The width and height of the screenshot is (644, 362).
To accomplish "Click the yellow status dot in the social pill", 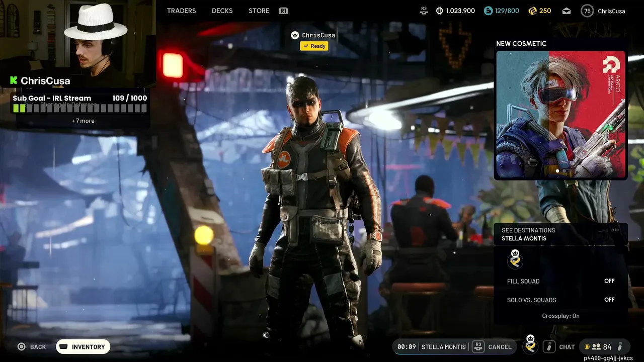I will coord(587,347).
